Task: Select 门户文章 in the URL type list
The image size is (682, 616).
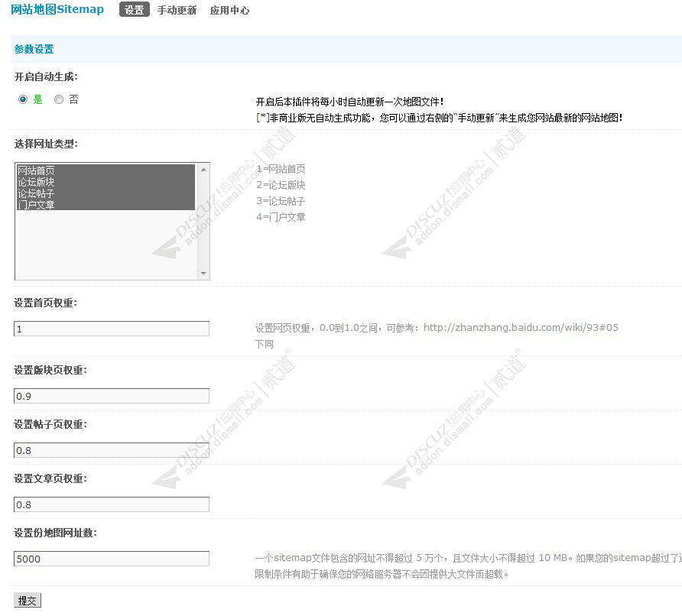Action: pyautogui.click(x=106, y=204)
